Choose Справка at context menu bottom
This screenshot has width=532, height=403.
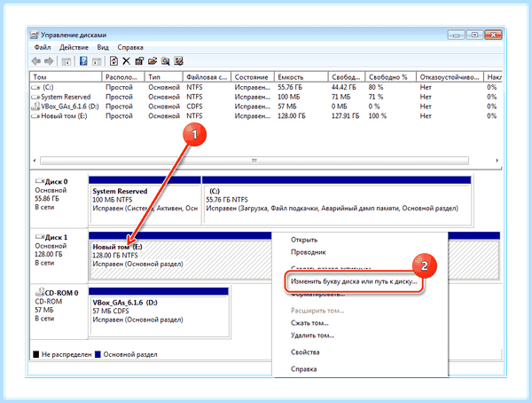click(303, 368)
